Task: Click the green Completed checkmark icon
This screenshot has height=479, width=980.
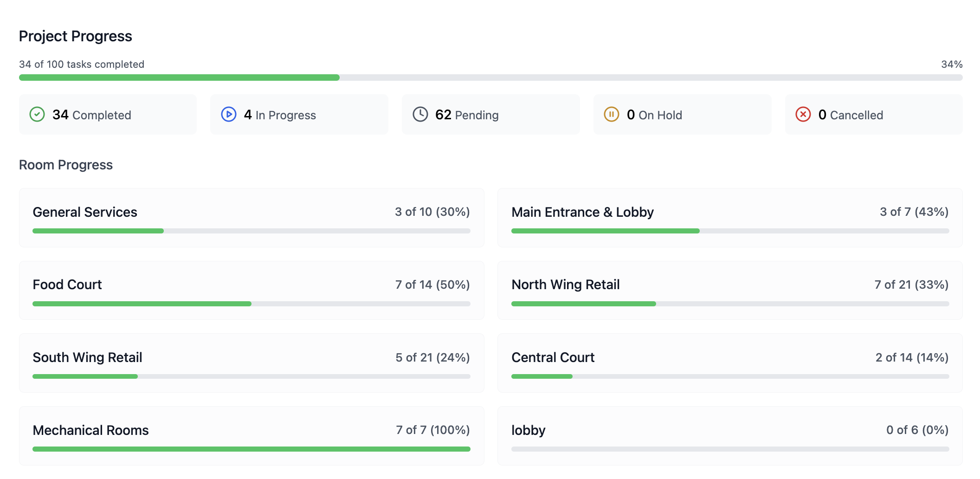Action: coord(37,114)
